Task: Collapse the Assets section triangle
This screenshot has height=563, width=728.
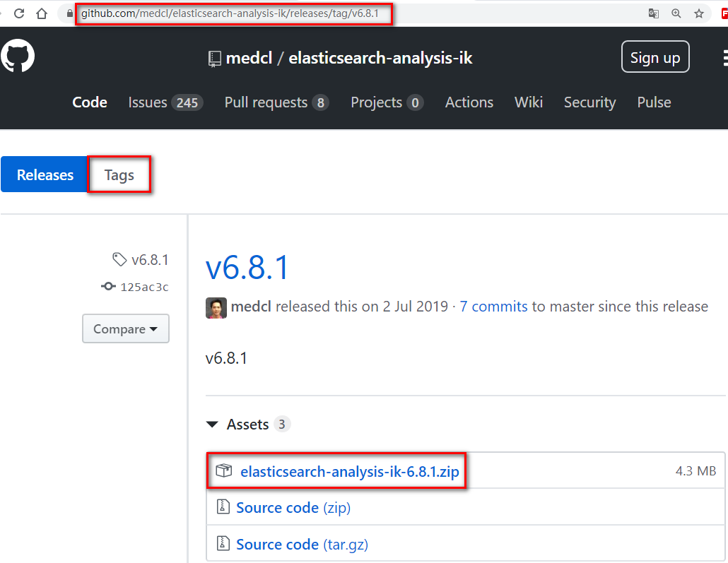Action: [x=212, y=425]
